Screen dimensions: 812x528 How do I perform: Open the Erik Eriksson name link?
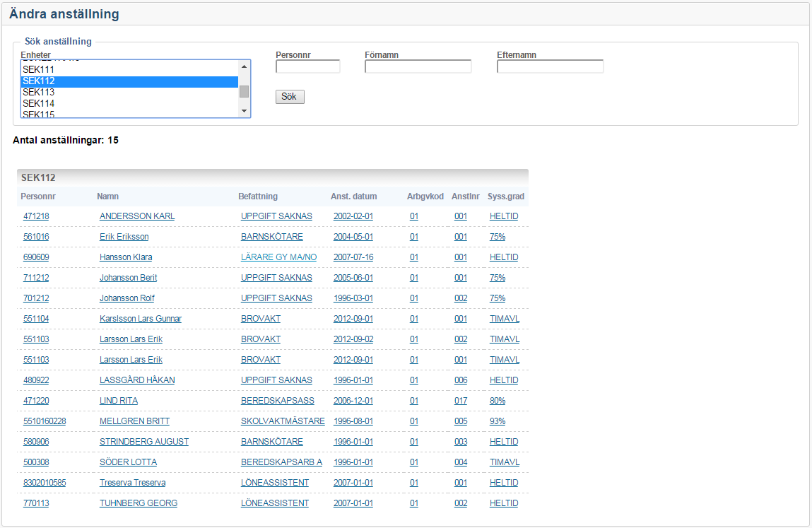coord(124,237)
